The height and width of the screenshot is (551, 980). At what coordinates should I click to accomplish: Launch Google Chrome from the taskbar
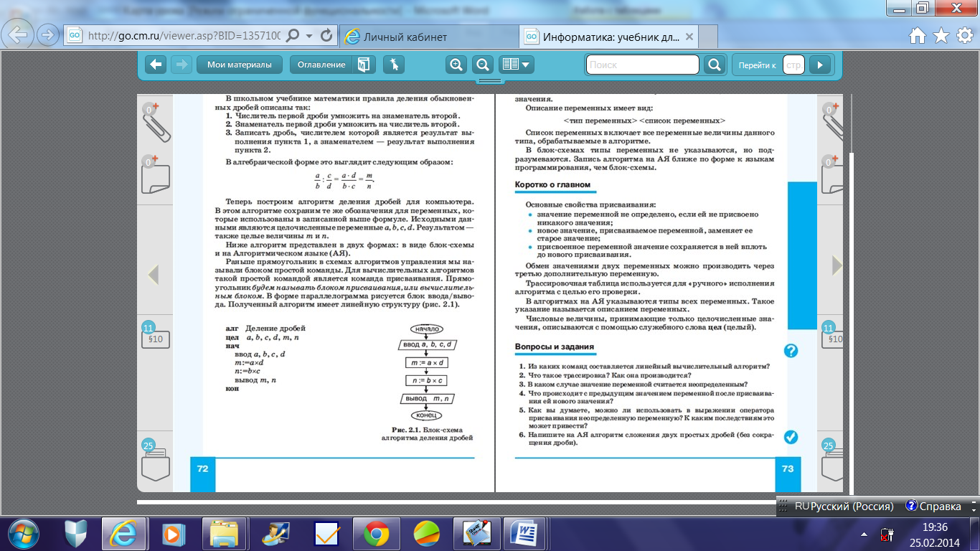coord(376,534)
